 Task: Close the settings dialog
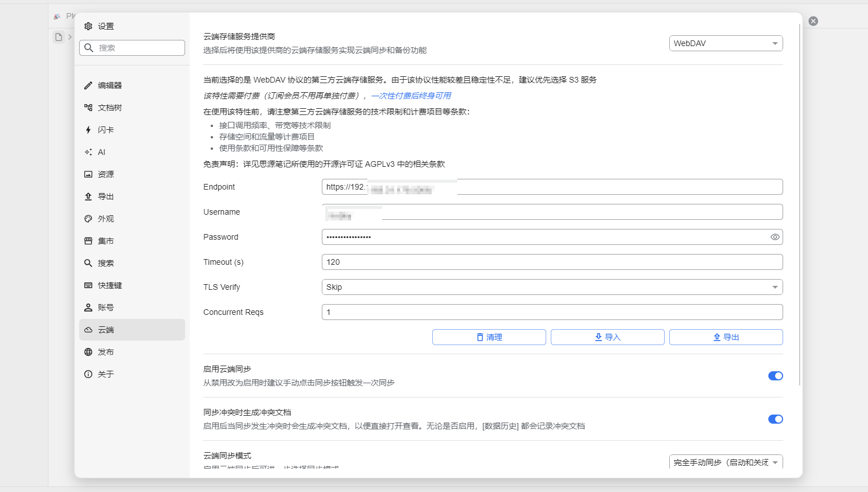tap(813, 21)
